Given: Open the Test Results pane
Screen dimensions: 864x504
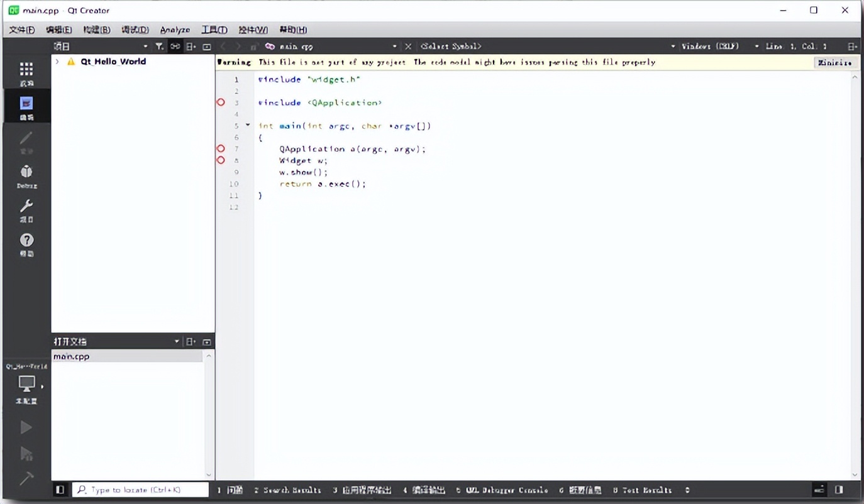Looking at the screenshot, I should (x=642, y=490).
